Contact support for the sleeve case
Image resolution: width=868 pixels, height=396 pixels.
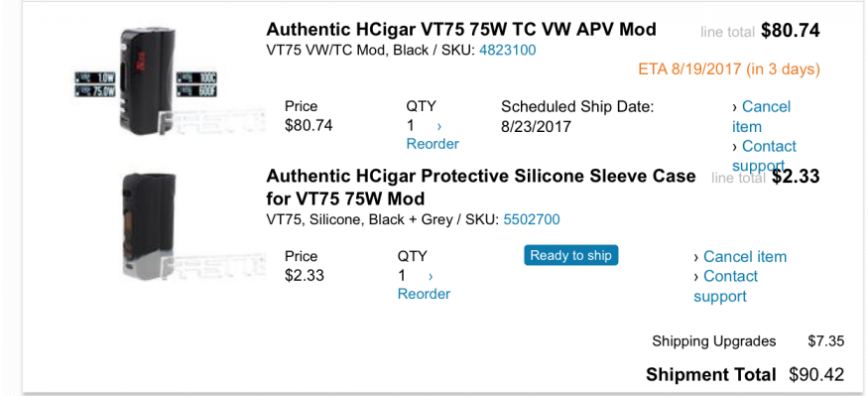[x=726, y=286]
